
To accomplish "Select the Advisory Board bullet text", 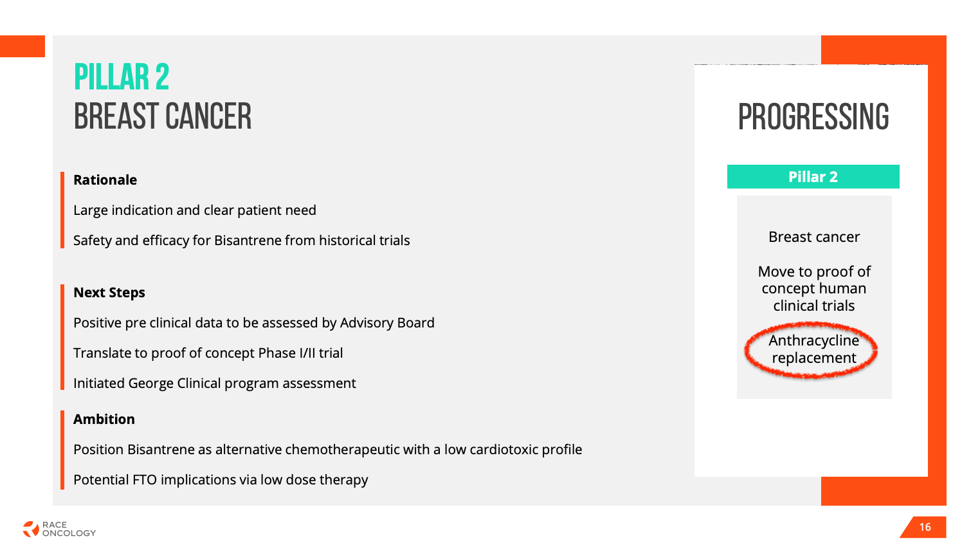I will point(254,323).
